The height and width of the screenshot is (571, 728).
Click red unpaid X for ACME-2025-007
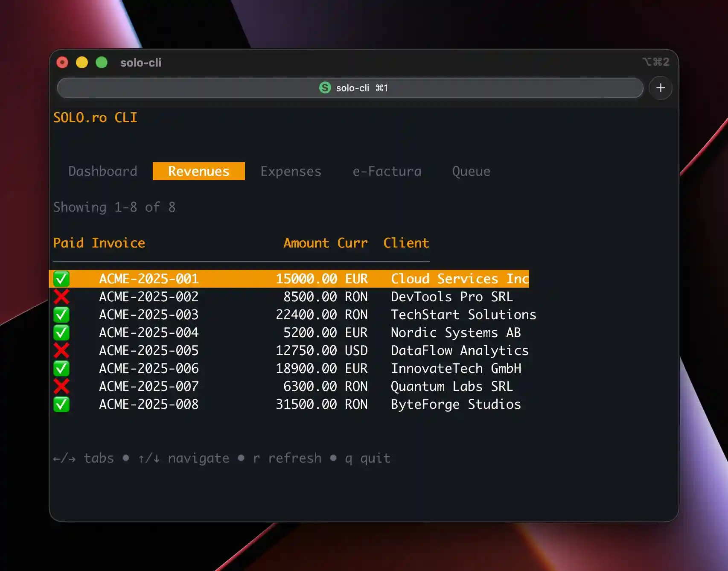tap(61, 386)
